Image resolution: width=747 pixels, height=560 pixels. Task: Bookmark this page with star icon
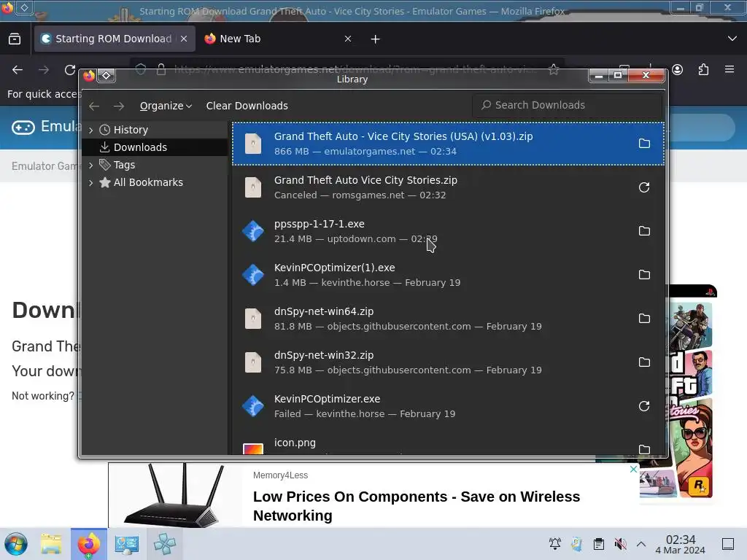pyautogui.click(x=554, y=69)
